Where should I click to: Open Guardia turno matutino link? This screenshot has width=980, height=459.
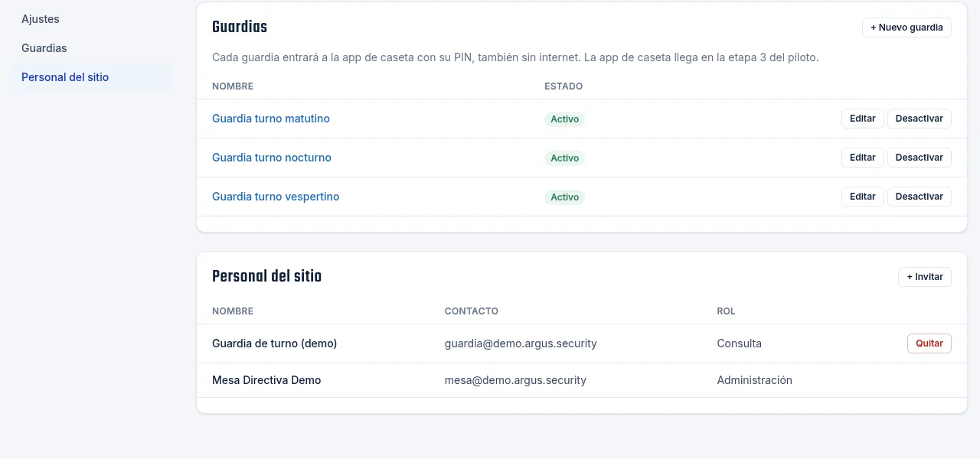click(271, 119)
